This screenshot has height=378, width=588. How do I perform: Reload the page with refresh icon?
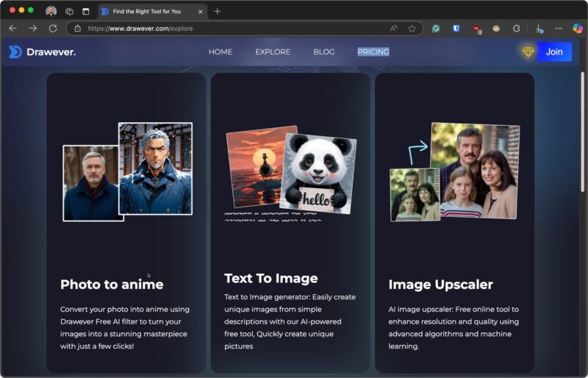(53, 28)
